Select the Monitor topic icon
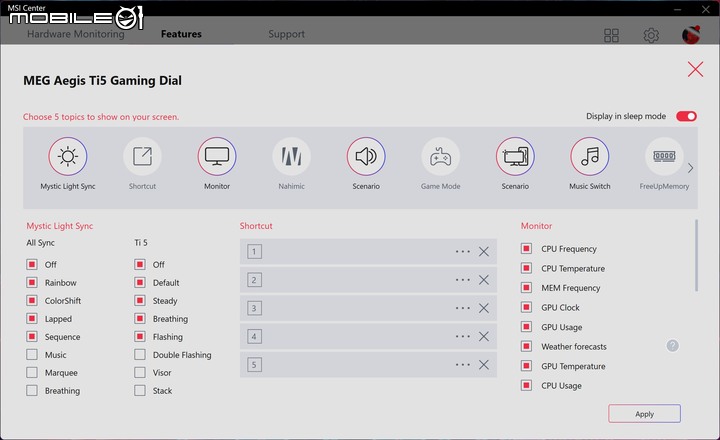720x440 pixels. pos(217,157)
